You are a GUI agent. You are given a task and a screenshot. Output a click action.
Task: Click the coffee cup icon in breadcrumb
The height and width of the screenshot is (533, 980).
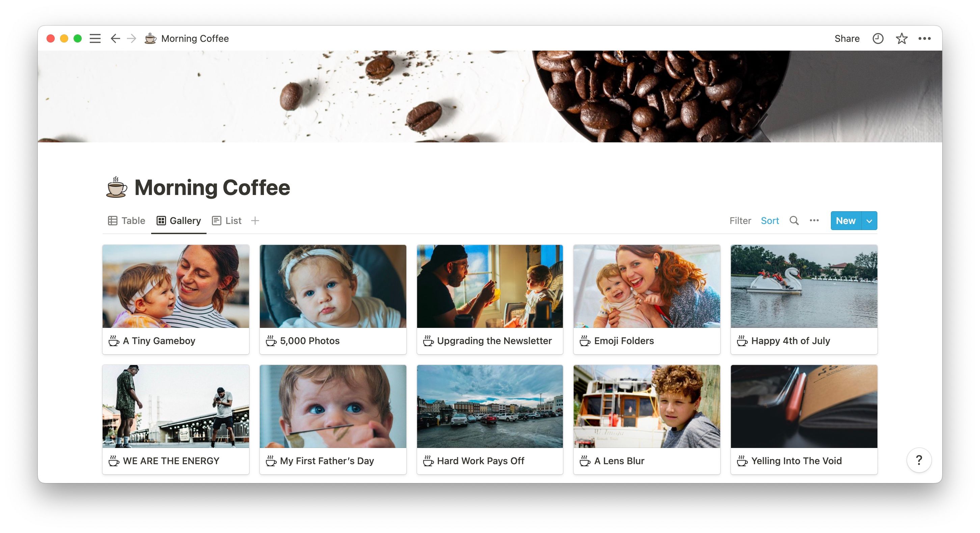[150, 38]
